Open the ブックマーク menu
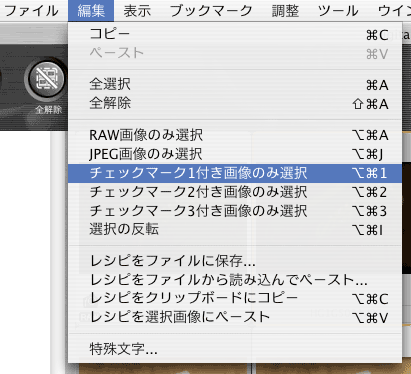This screenshot has width=411, height=374. click(x=211, y=11)
